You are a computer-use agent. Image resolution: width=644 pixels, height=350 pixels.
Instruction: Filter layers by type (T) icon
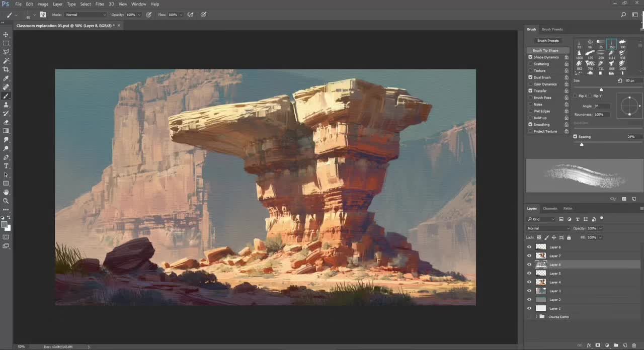(578, 219)
